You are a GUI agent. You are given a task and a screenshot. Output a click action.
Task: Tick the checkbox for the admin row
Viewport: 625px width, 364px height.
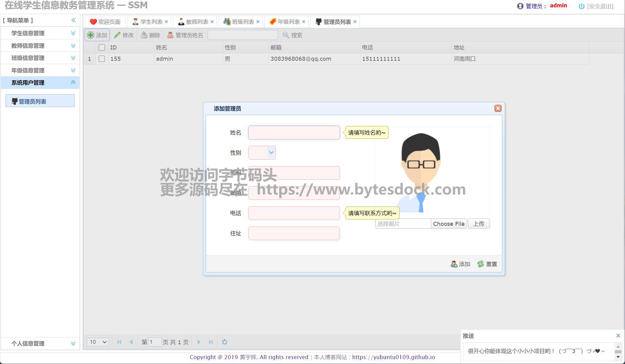point(102,59)
